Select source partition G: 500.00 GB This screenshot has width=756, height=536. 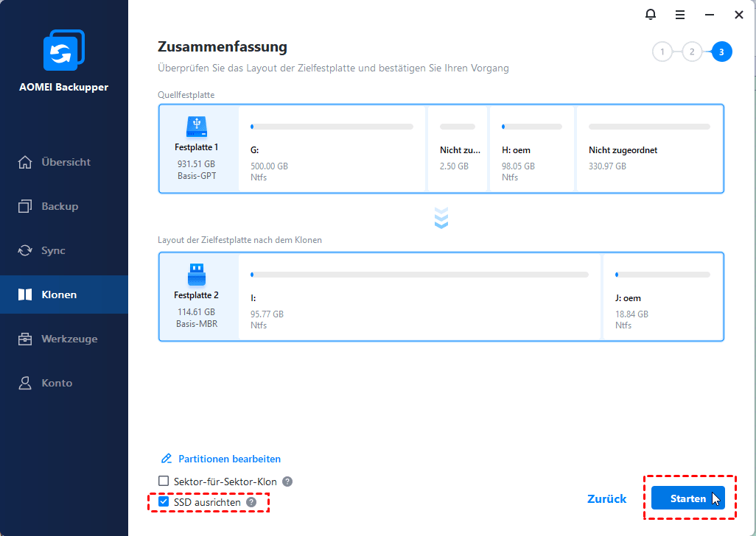[x=332, y=149]
